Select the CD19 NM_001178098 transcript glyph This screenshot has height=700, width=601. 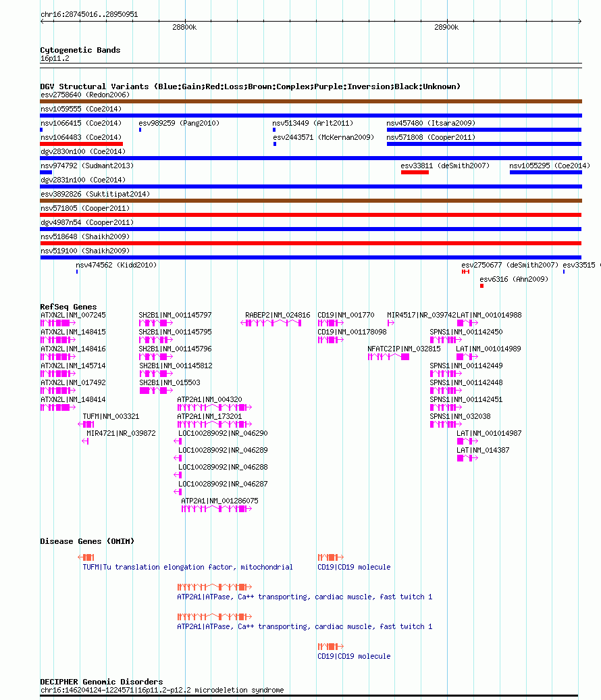[x=331, y=340]
